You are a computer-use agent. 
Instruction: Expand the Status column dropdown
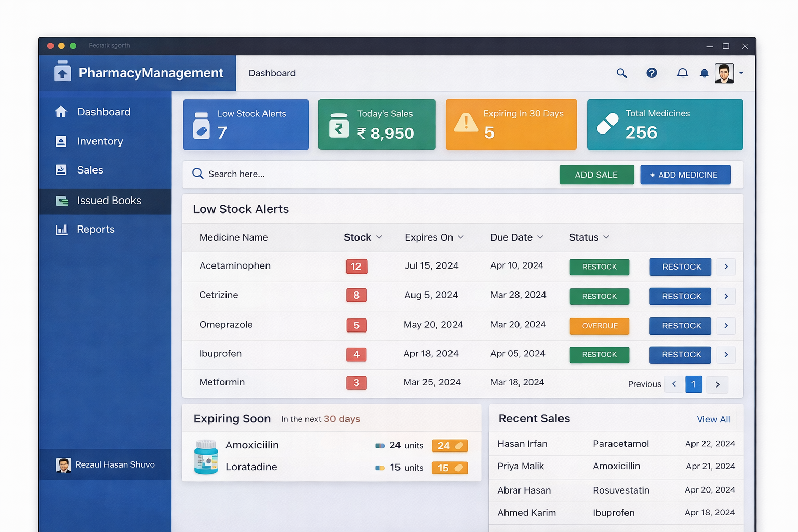click(x=606, y=237)
